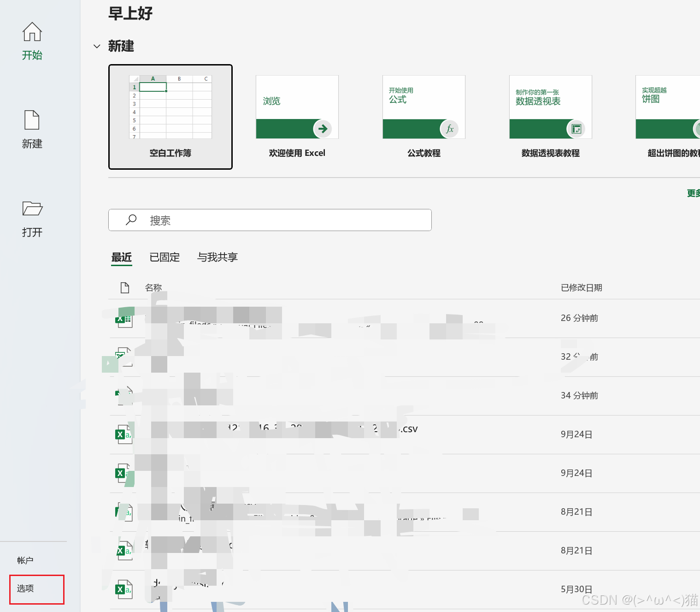700x612 pixels.
Task: Click the fx icon on 公式 template
Action: pyautogui.click(x=449, y=129)
